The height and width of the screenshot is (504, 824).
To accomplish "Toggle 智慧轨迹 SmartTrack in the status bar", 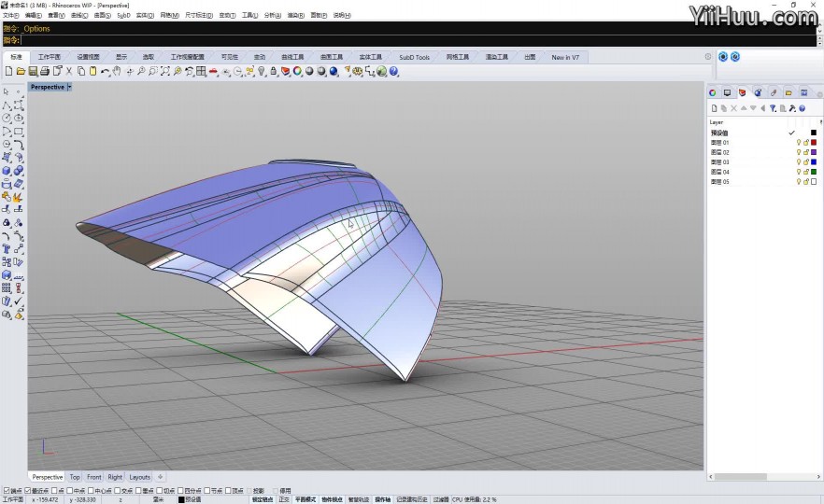I will [x=359, y=500].
